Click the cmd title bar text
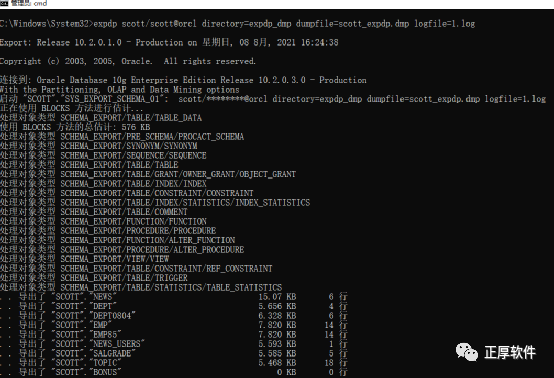This screenshot has height=378, width=554. pyautogui.click(x=29, y=3)
